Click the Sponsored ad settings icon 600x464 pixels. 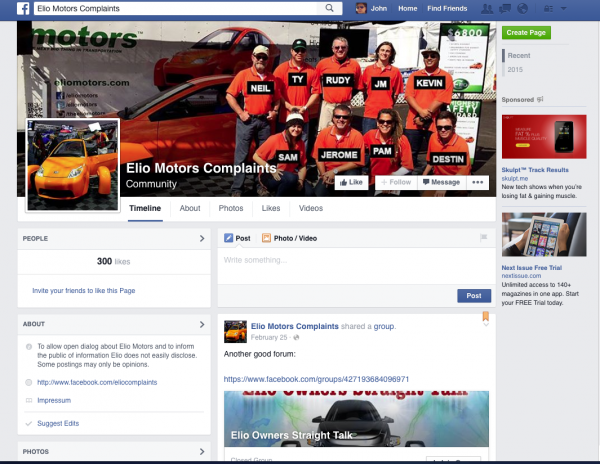click(540, 99)
